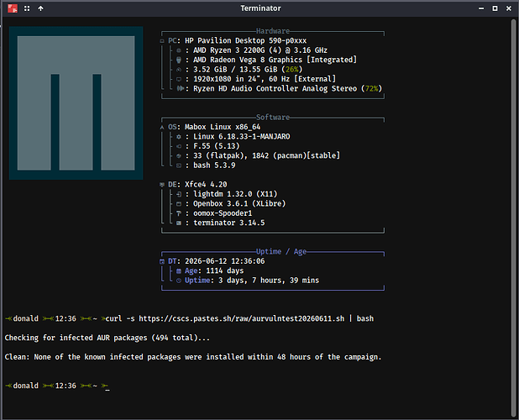Image resolution: width=519 pixels, height=420 pixels.
Task: Click the icon beside F.55 (5.13)
Action: pos(179,146)
